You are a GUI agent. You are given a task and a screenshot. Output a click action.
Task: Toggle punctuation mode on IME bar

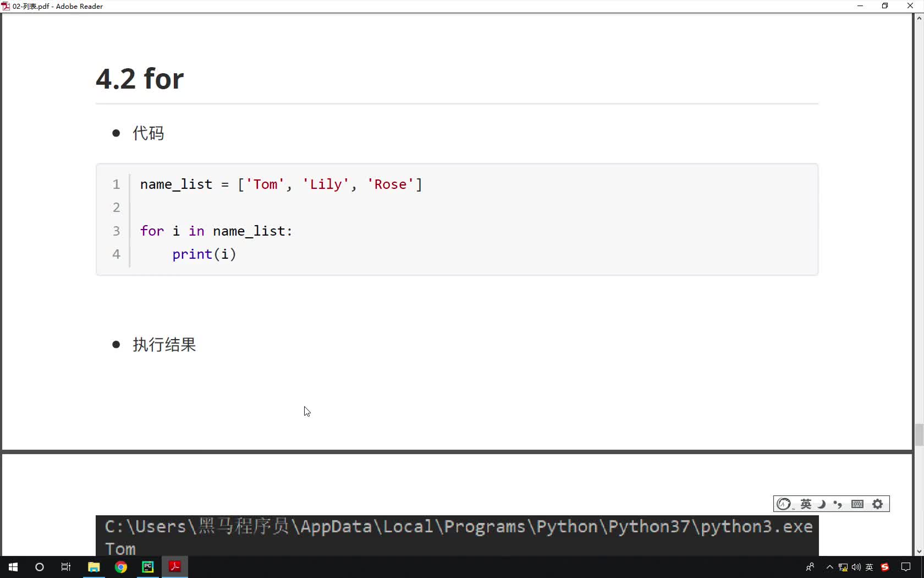point(838,504)
